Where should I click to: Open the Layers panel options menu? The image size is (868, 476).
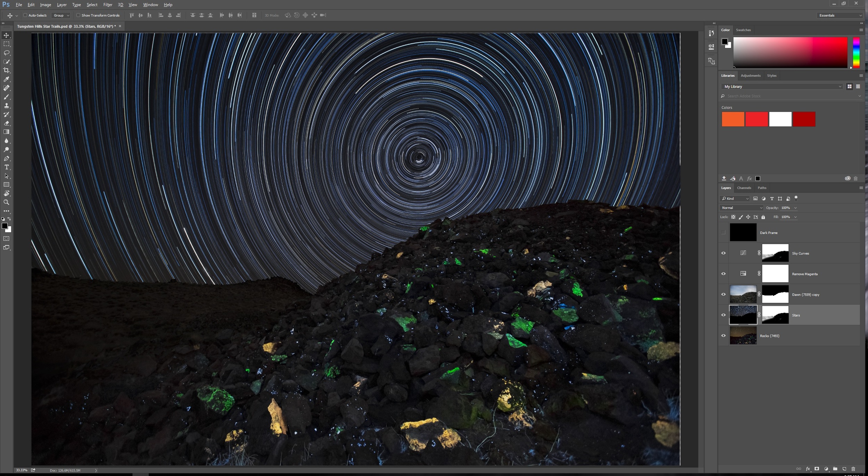(861, 188)
